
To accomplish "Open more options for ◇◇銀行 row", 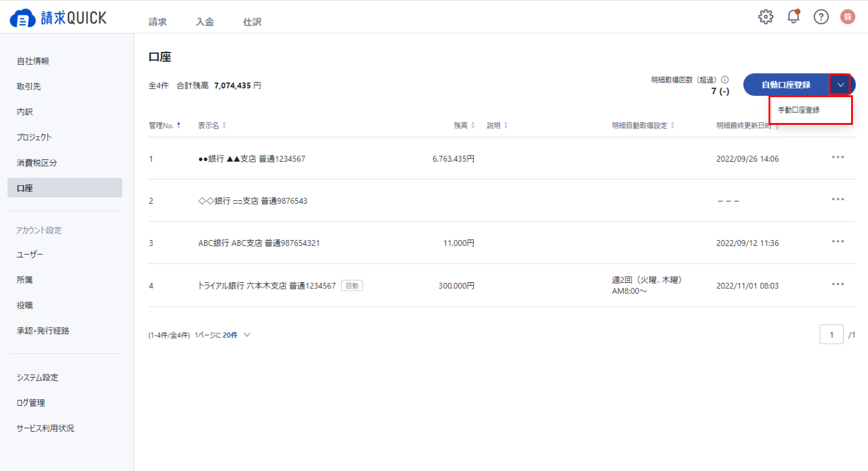I will point(837,200).
